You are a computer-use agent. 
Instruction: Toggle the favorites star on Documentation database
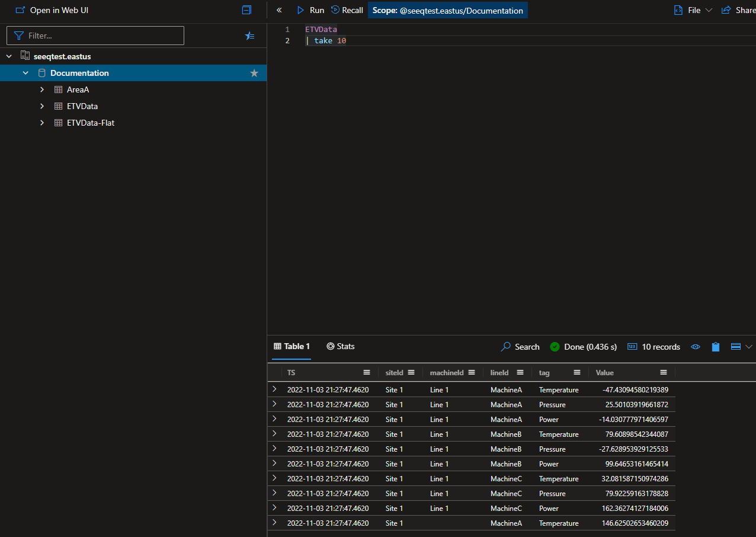click(x=254, y=73)
